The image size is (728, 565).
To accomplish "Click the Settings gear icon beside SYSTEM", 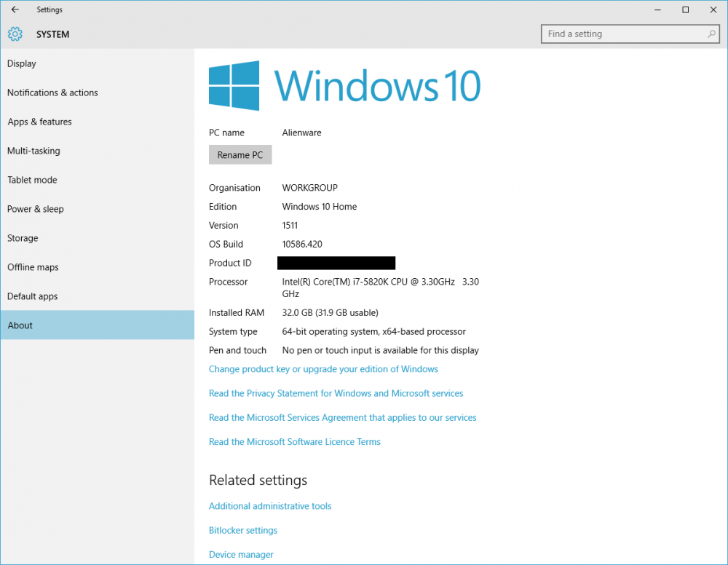I will pyautogui.click(x=15, y=34).
